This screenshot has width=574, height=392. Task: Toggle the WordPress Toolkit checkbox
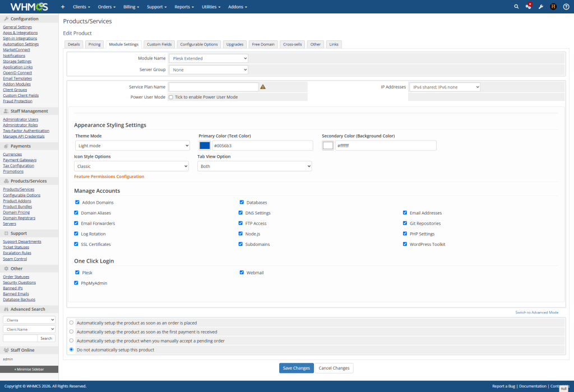pyautogui.click(x=405, y=244)
